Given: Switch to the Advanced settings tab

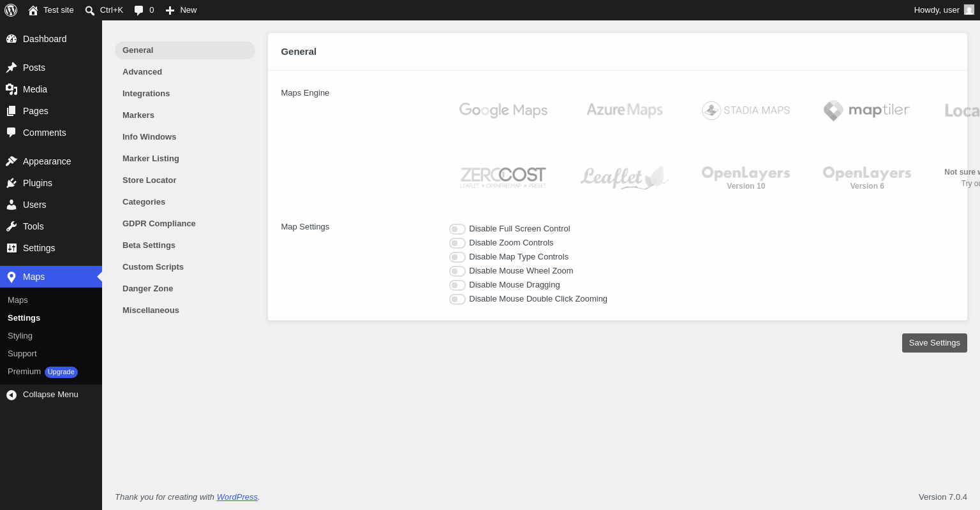Looking at the screenshot, I should pyautogui.click(x=185, y=72).
